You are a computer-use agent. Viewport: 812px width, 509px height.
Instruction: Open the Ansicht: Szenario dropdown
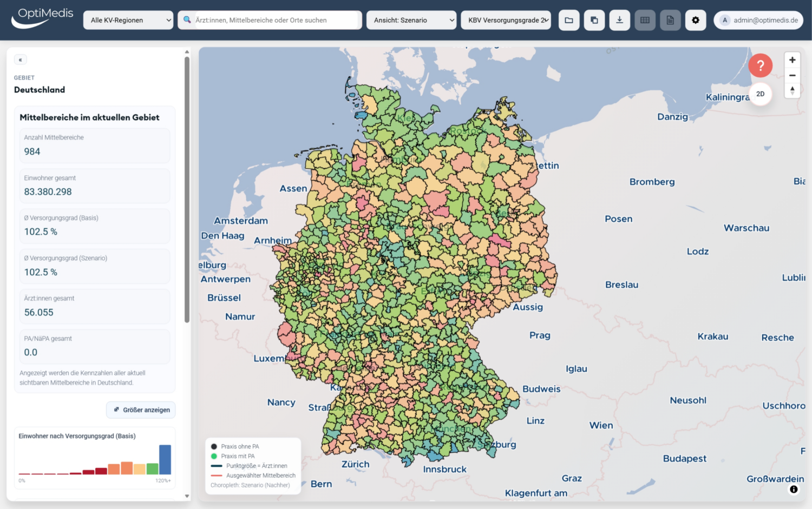click(x=411, y=20)
